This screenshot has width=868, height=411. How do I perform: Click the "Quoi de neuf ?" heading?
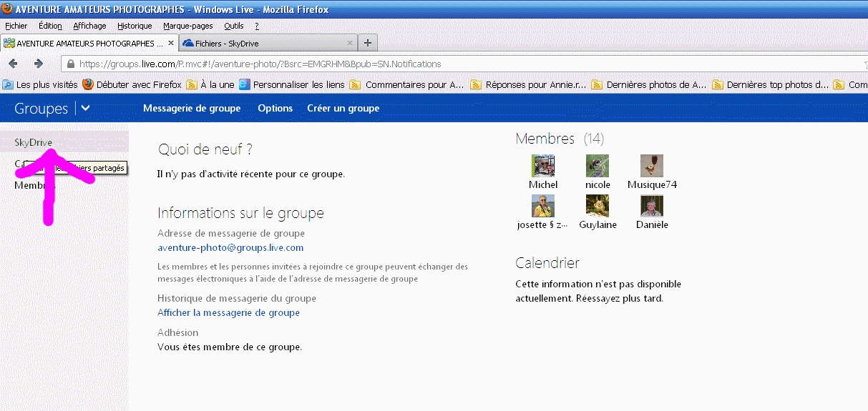coord(205,149)
